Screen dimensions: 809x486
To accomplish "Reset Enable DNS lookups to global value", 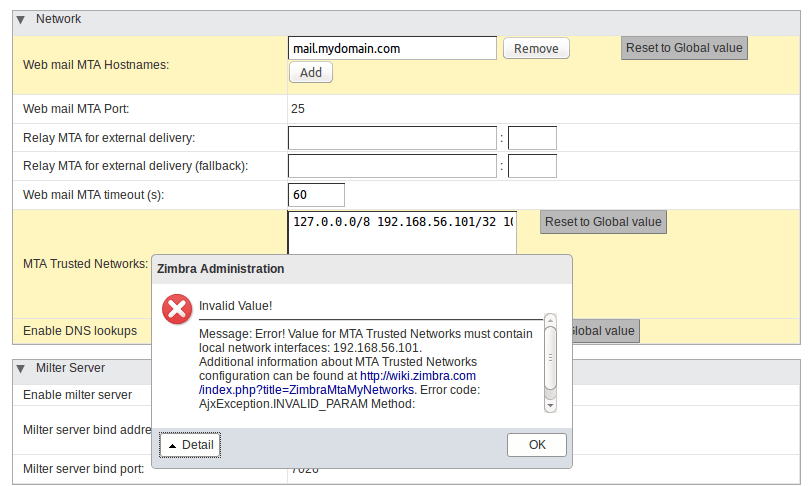I will click(606, 331).
